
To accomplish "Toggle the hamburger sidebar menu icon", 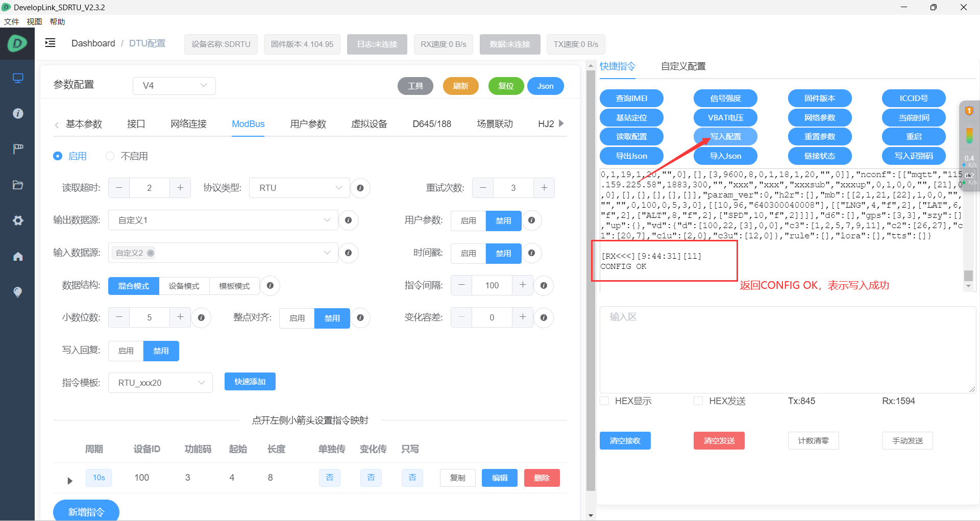I will point(50,43).
